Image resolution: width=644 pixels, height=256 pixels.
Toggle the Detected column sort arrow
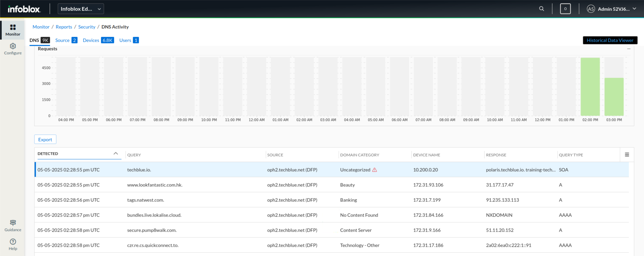click(x=115, y=153)
